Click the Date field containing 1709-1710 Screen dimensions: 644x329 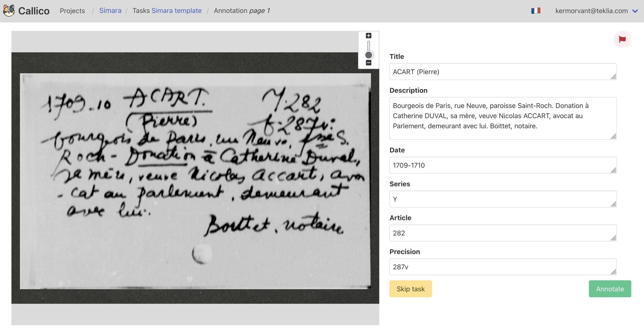pyautogui.click(x=503, y=165)
